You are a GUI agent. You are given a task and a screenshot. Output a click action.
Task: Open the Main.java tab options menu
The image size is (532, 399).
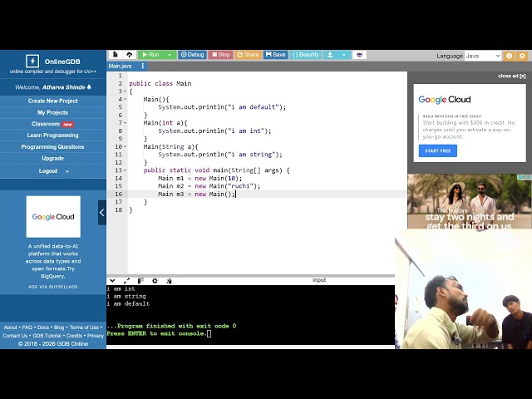coord(143,66)
